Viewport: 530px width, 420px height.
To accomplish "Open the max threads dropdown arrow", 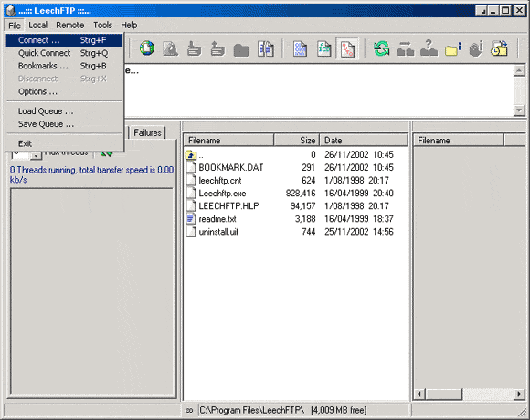I will click(x=36, y=156).
